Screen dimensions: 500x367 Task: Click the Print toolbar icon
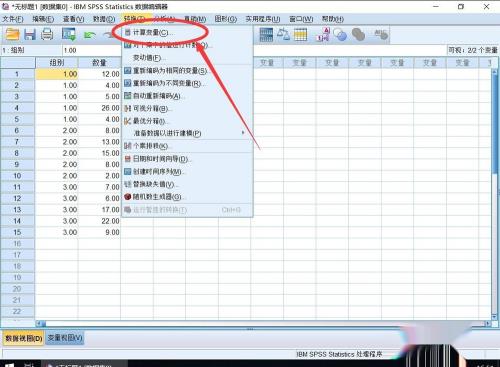pos(47,34)
